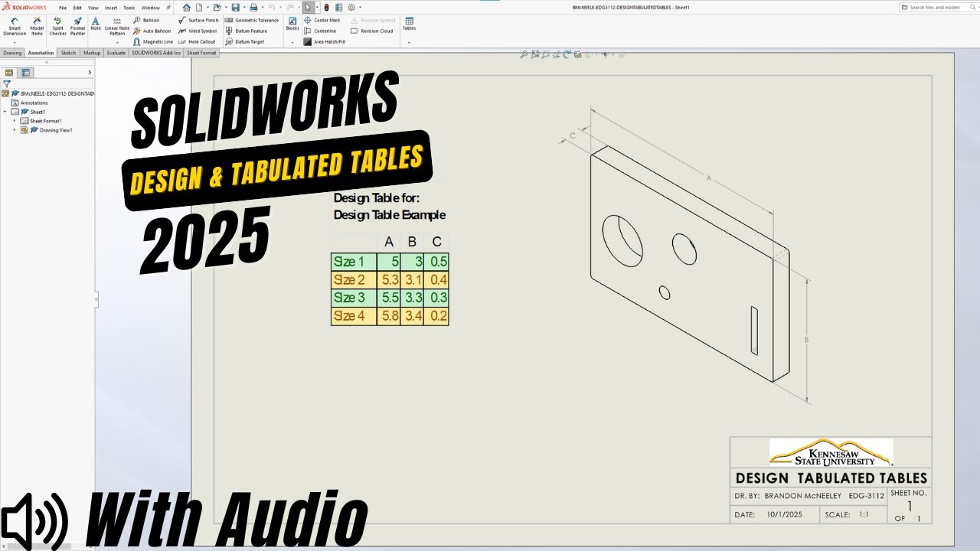This screenshot has height=551, width=980.
Task: Select the Annotations tree item
Action: pyautogui.click(x=28, y=103)
